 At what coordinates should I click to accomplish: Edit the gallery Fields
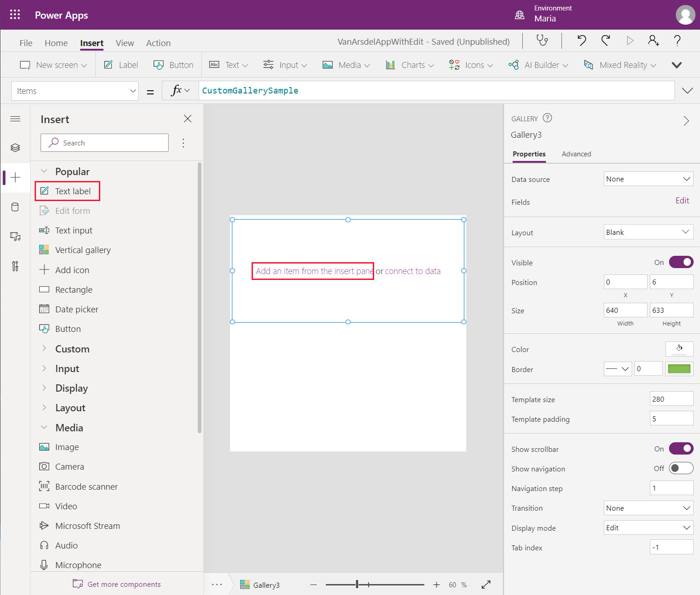[682, 201]
